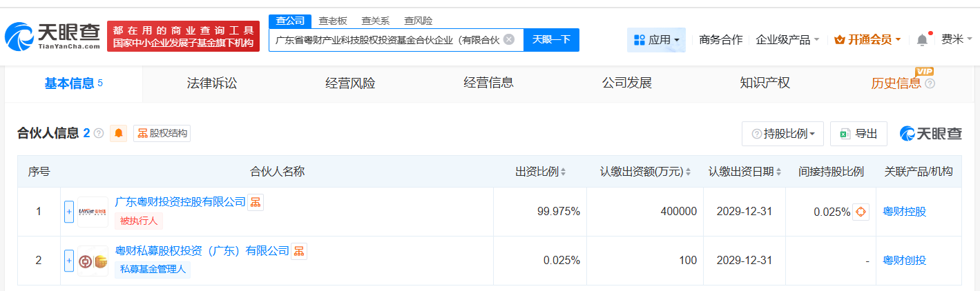Expand row 1 partner details
Screen dimensions: 980x291
click(69, 212)
